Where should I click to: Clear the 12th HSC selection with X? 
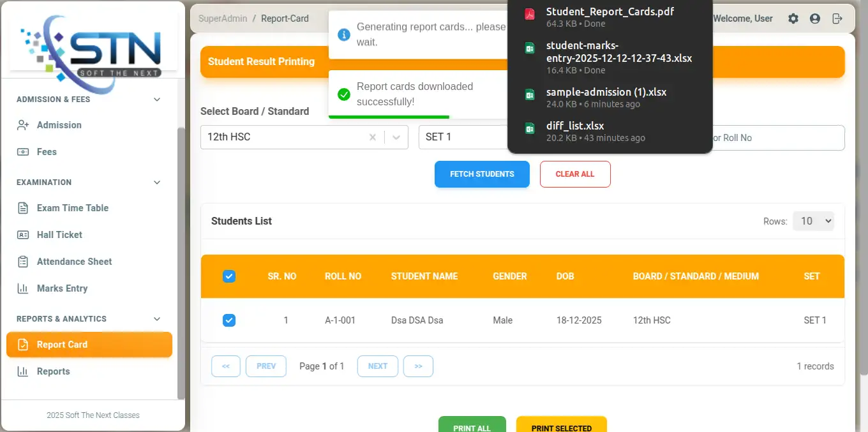pos(373,137)
